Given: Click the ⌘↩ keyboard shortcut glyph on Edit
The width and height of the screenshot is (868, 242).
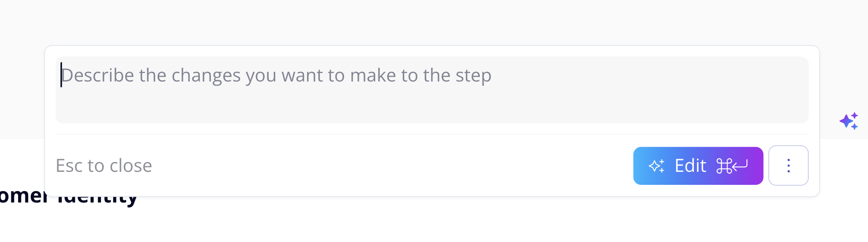Looking at the screenshot, I should point(731,166).
